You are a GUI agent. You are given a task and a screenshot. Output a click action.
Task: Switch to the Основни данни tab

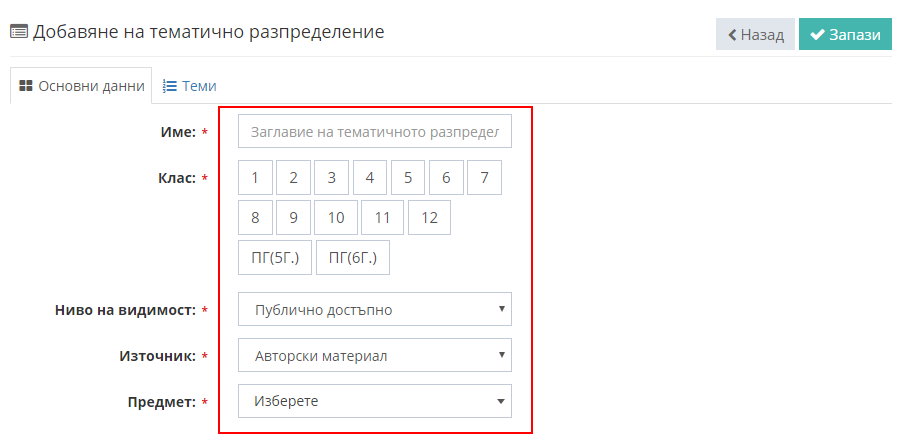click(81, 86)
